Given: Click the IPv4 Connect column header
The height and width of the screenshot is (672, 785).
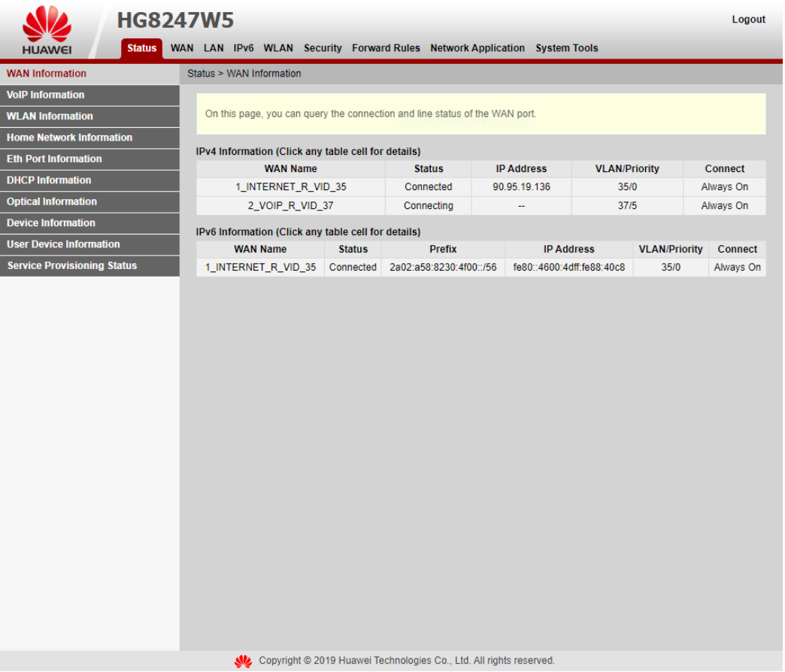Looking at the screenshot, I should 724,168.
